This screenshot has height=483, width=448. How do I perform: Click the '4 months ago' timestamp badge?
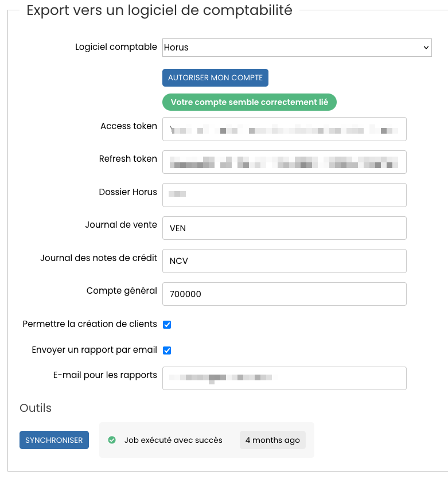(272, 440)
